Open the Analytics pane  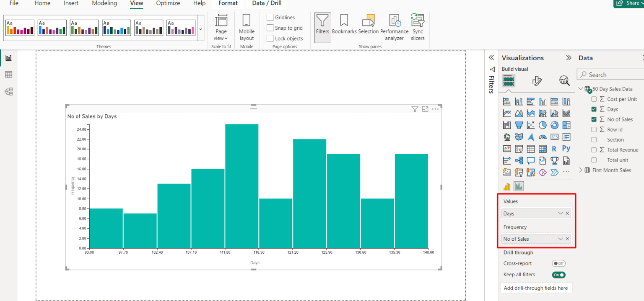(x=564, y=81)
